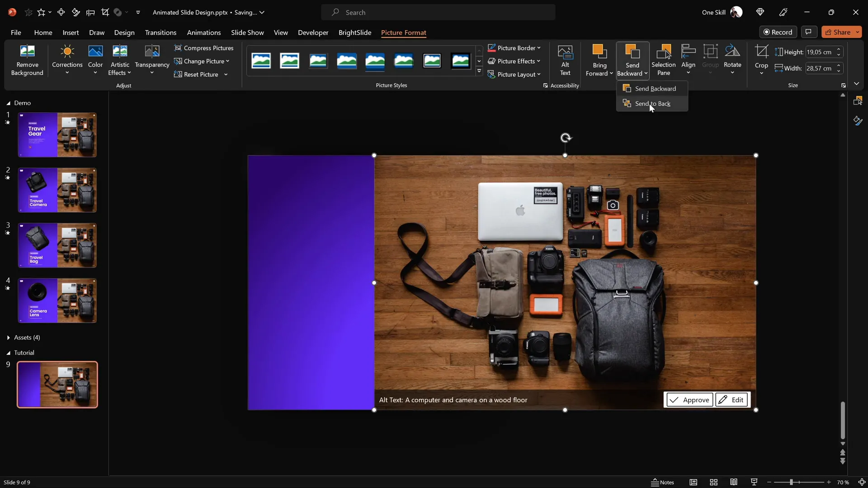
Task: Select the Crop tool
Action: point(761,52)
